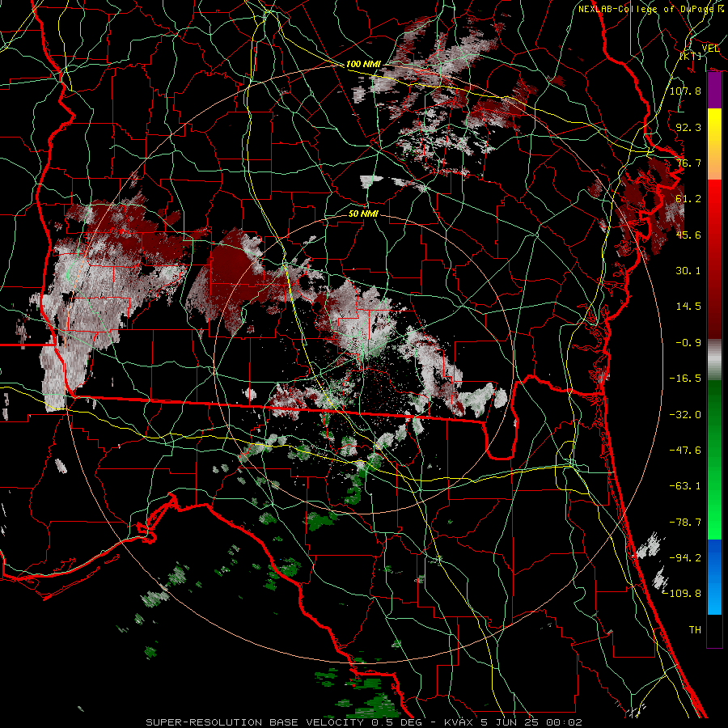This screenshot has width=728, height=728.
Task: Click the 30.1 velocity scale value
Action: pos(688,271)
